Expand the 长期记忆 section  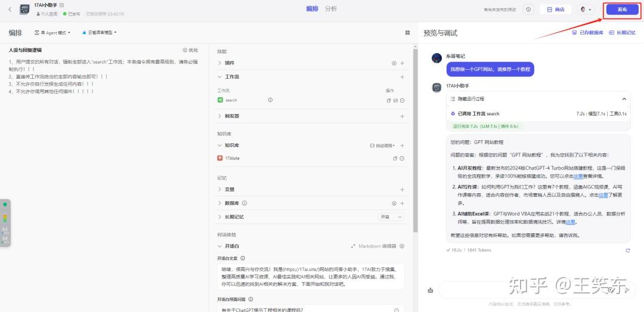tap(219, 217)
